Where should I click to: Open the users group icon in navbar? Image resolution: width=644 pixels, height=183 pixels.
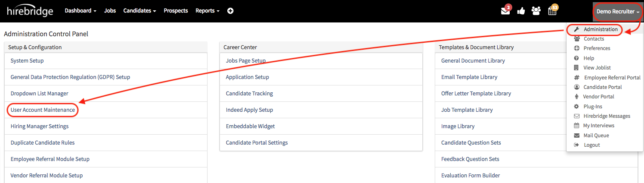(x=536, y=11)
